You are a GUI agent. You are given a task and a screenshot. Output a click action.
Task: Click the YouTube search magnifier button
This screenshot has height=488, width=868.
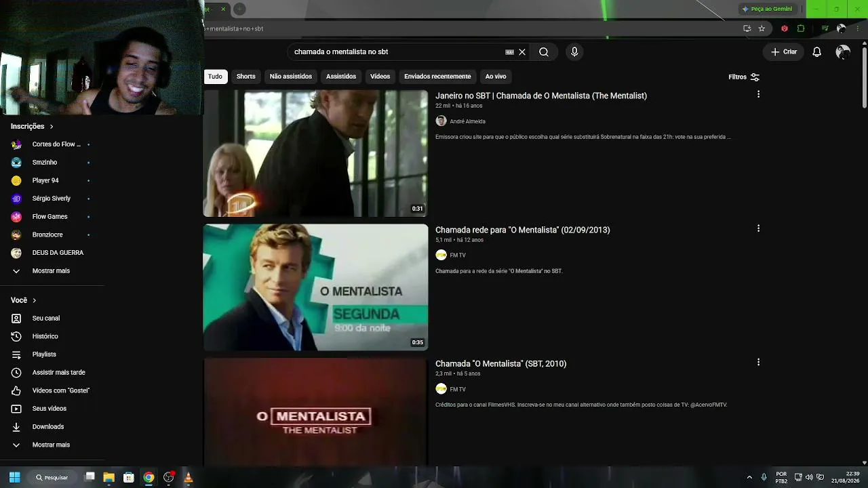544,52
